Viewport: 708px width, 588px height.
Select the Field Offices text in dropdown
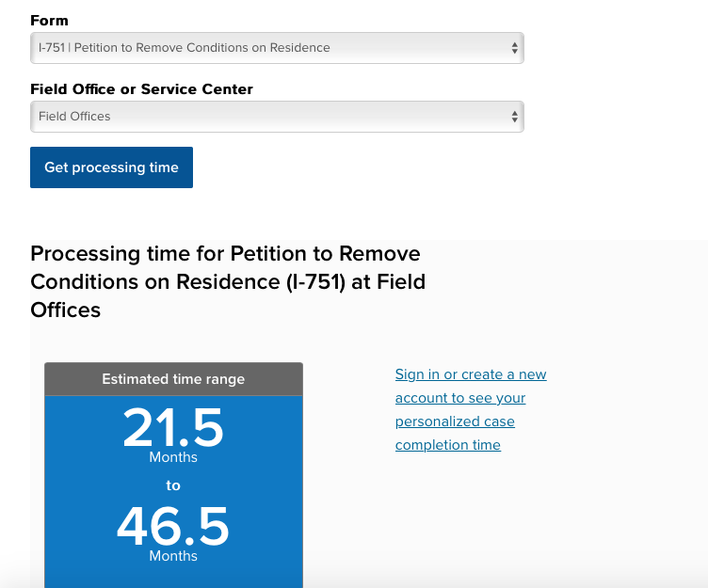pyautogui.click(x=74, y=117)
